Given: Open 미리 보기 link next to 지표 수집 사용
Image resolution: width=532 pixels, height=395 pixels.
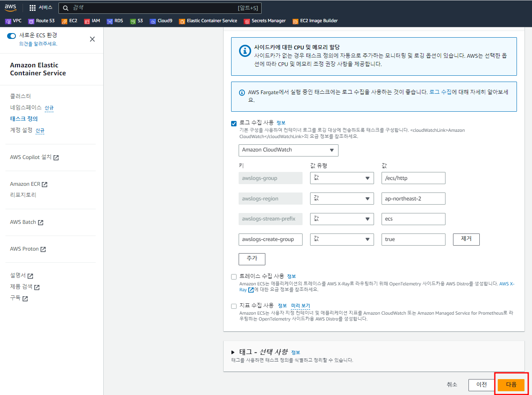Looking at the screenshot, I should coord(300,306).
